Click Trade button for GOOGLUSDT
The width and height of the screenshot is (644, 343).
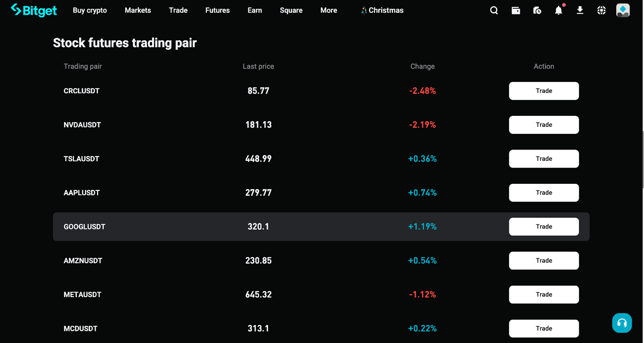point(544,227)
